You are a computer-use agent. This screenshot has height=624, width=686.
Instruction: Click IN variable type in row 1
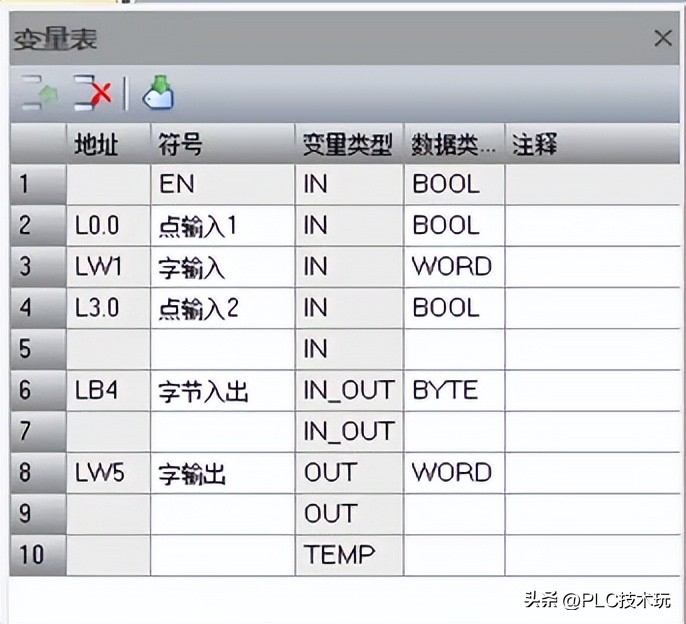coord(349,184)
